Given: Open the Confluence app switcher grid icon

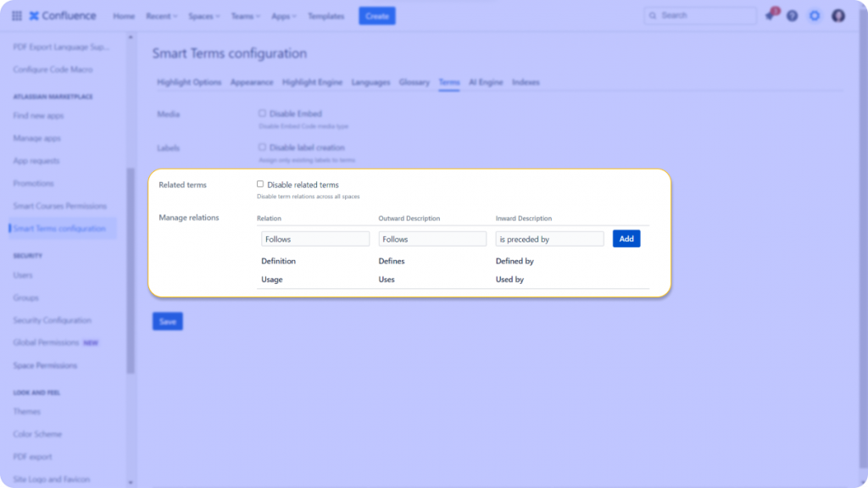Looking at the screenshot, I should 16,15.
